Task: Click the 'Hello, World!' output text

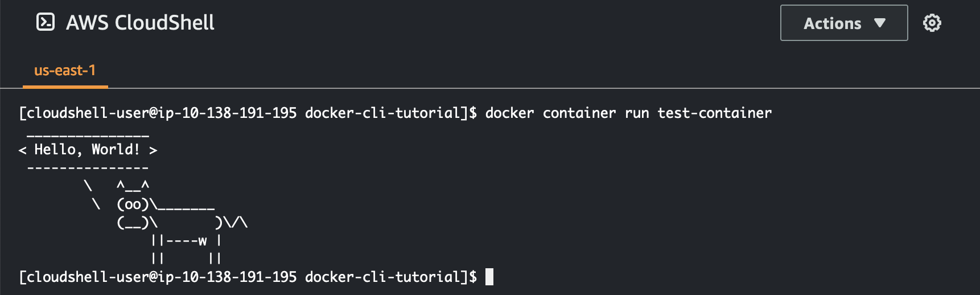Action: 87,150
